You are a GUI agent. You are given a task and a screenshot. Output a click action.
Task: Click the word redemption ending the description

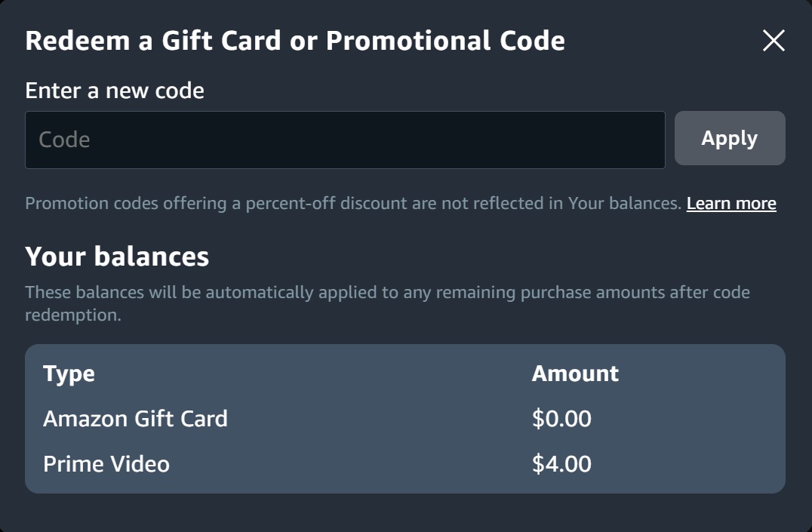[72, 315]
